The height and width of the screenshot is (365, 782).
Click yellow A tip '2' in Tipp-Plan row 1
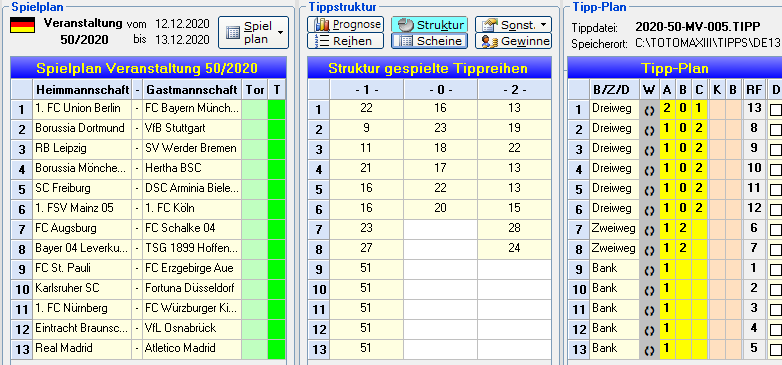pyautogui.click(x=667, y=110)
